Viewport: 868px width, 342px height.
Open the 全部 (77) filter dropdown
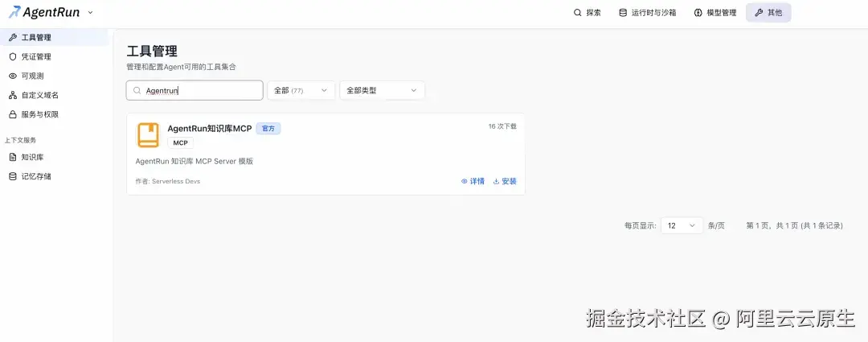click(x=301, y=90)
